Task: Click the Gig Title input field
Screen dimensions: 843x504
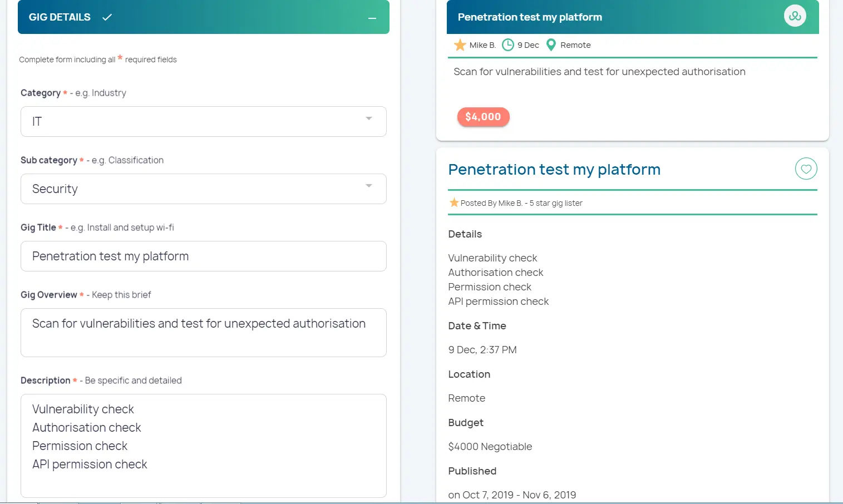Action: point(203,256)
